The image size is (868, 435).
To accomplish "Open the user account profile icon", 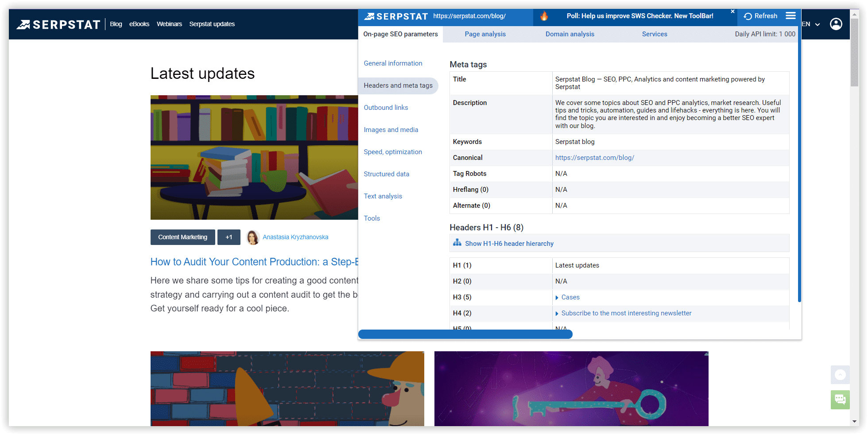I will pyautogui.click(x=836, y=24).
